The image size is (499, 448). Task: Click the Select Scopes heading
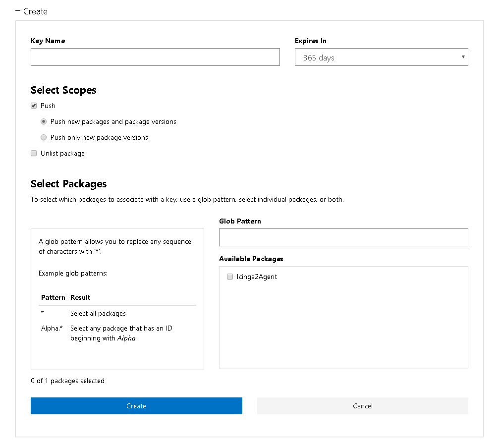[x=63, y=90]
